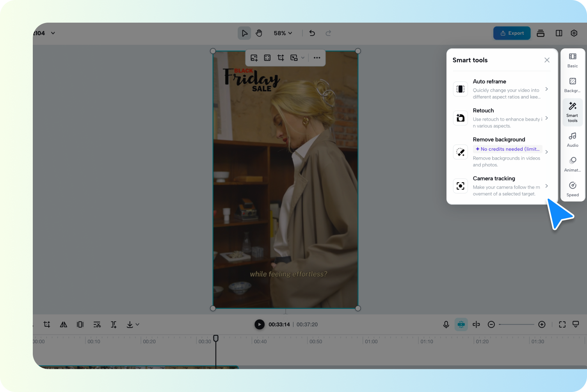Open the Camera tracking tool
Viewport: 587px width, 392px height.
pos(502,186)
